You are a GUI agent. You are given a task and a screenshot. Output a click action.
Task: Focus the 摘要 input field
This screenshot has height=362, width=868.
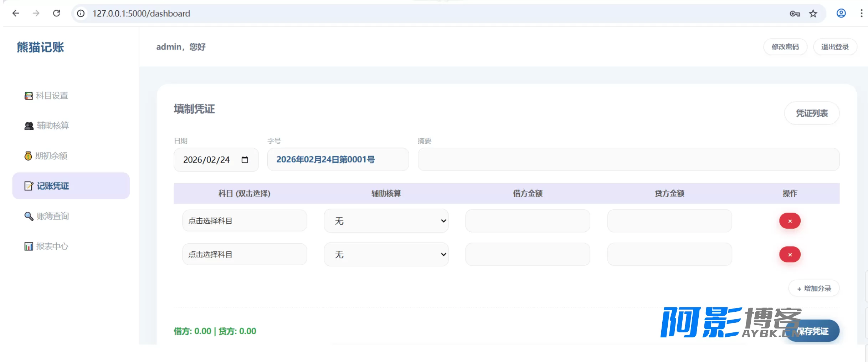628,159
